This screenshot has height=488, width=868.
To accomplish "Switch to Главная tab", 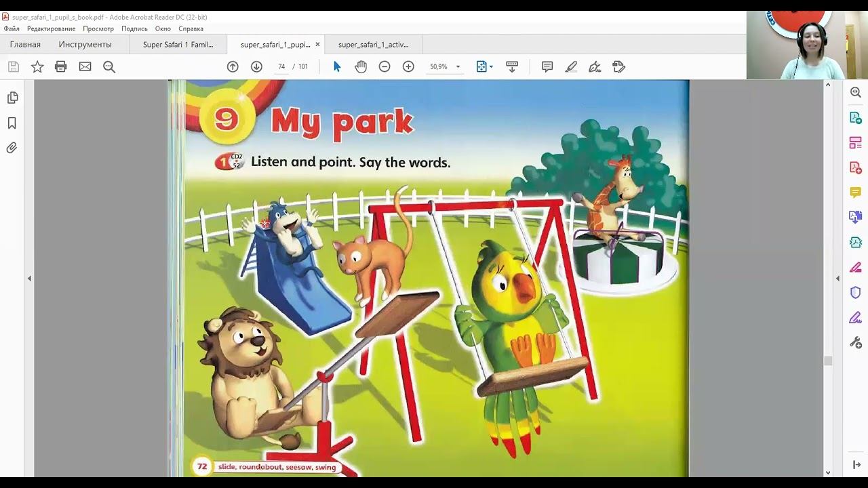I will [25, 45].
